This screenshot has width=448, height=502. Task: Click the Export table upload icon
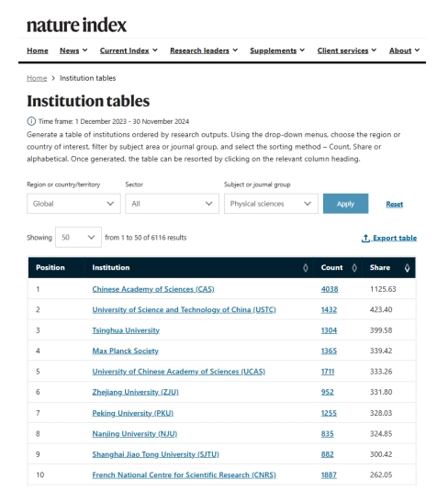coord(365,239)
